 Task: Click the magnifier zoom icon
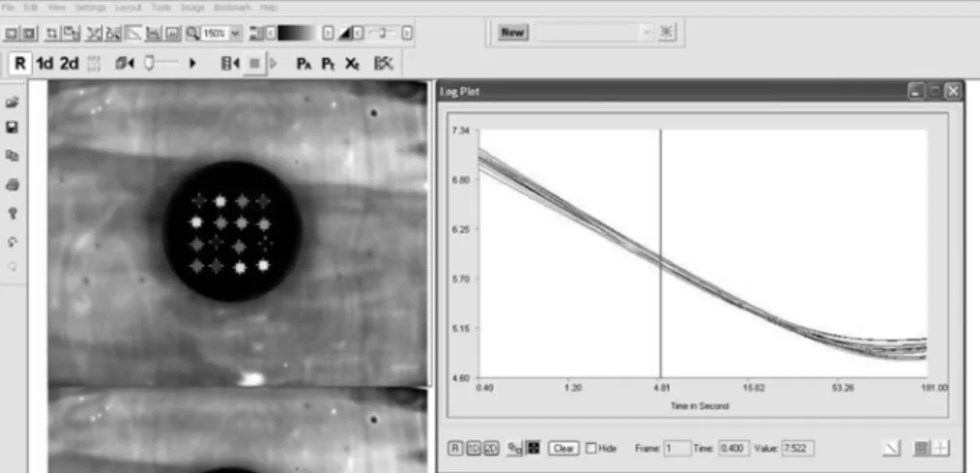pos(192,33)
